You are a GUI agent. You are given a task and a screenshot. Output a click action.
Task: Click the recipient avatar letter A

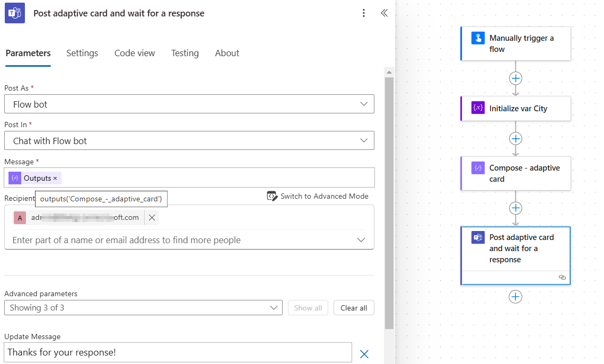point(20,218)
